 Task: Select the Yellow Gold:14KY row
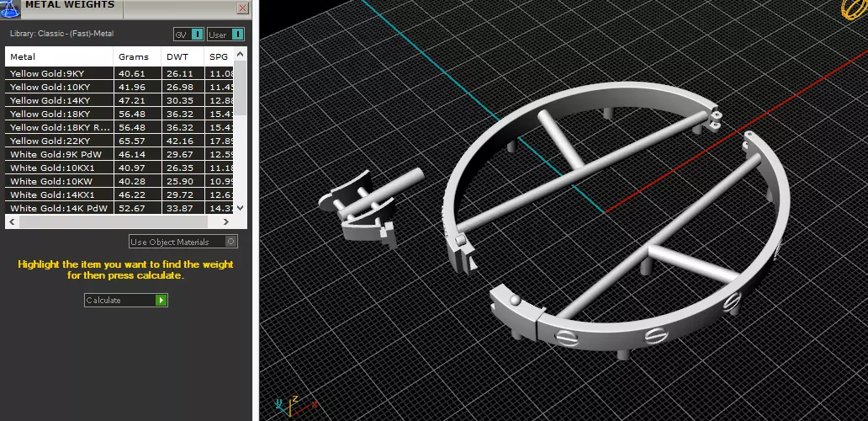pos(119,100)
